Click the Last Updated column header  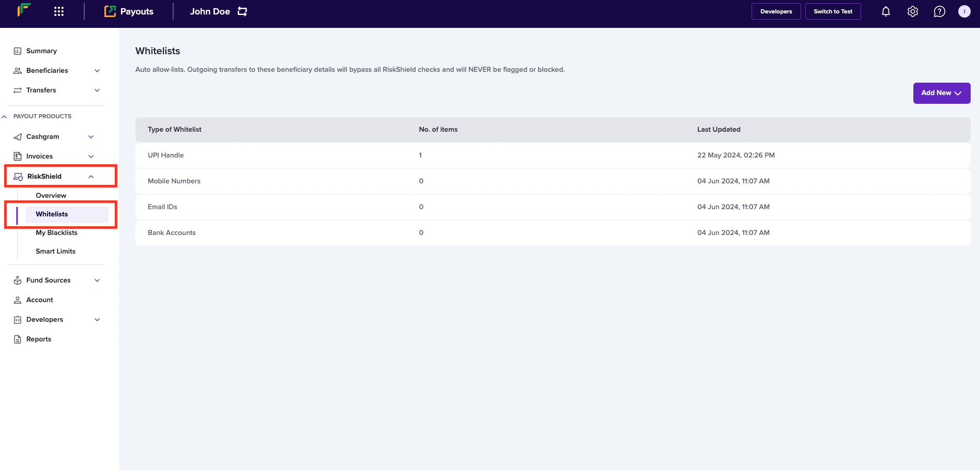(x=719, y=130)
